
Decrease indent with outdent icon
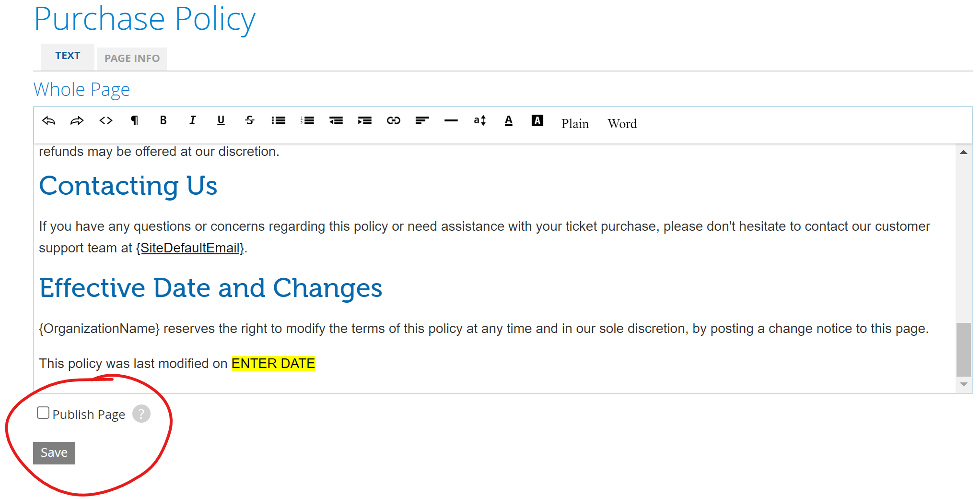336,120
